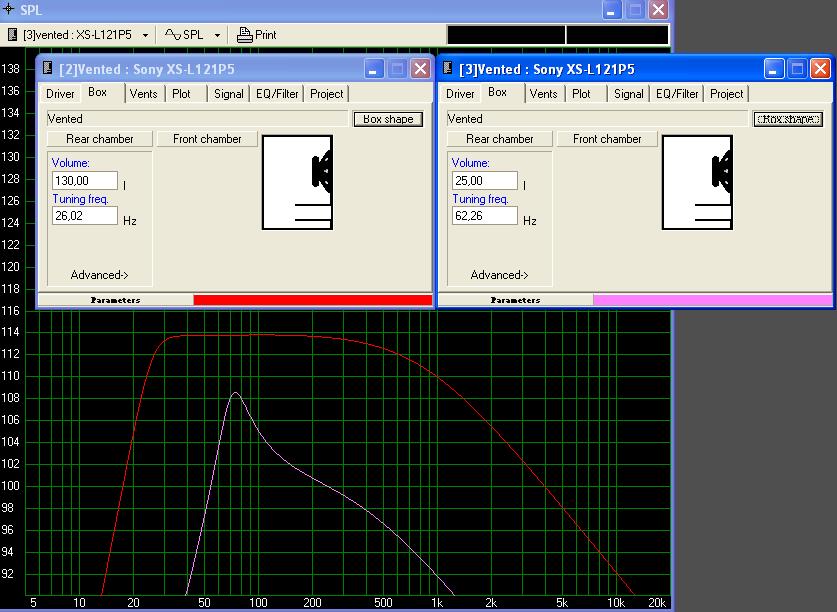This screenshot has width=837, height=612.
Task: Switch to Vents tab in [2]Vented window
Action: 144,94
